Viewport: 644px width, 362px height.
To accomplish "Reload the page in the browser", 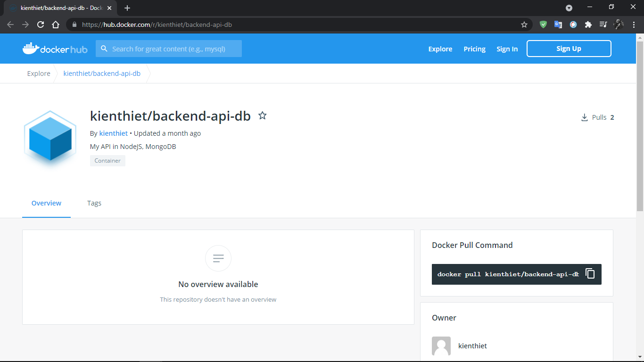I will click(41, 25).
